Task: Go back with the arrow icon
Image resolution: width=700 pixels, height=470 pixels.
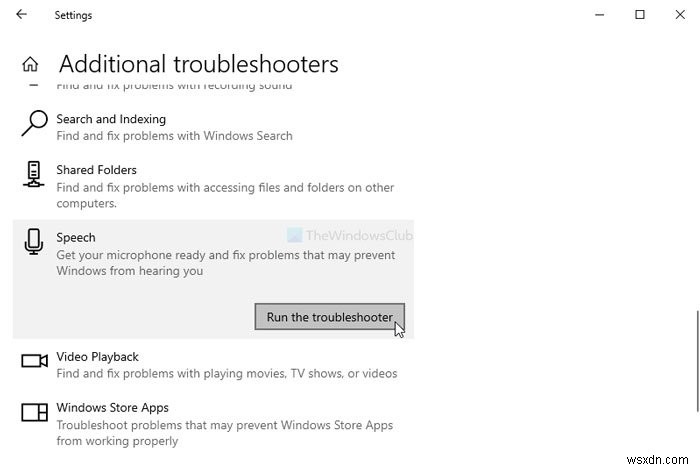Action: point(21,14)
